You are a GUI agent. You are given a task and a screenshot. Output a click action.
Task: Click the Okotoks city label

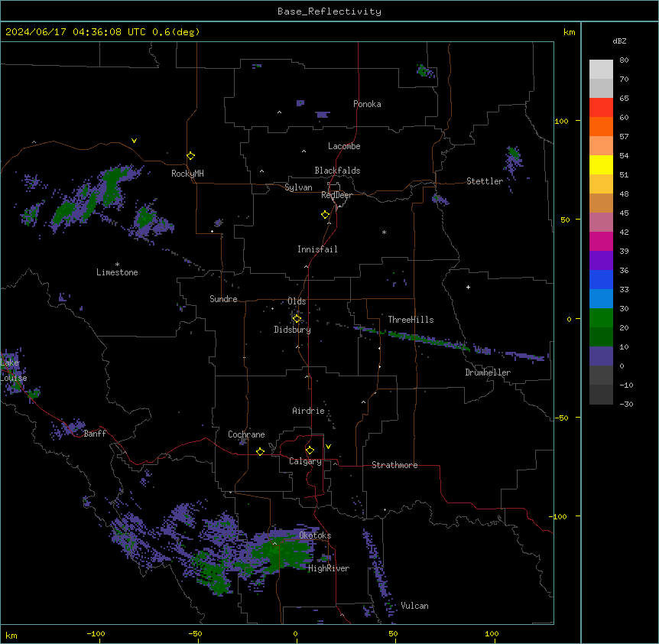315,535
